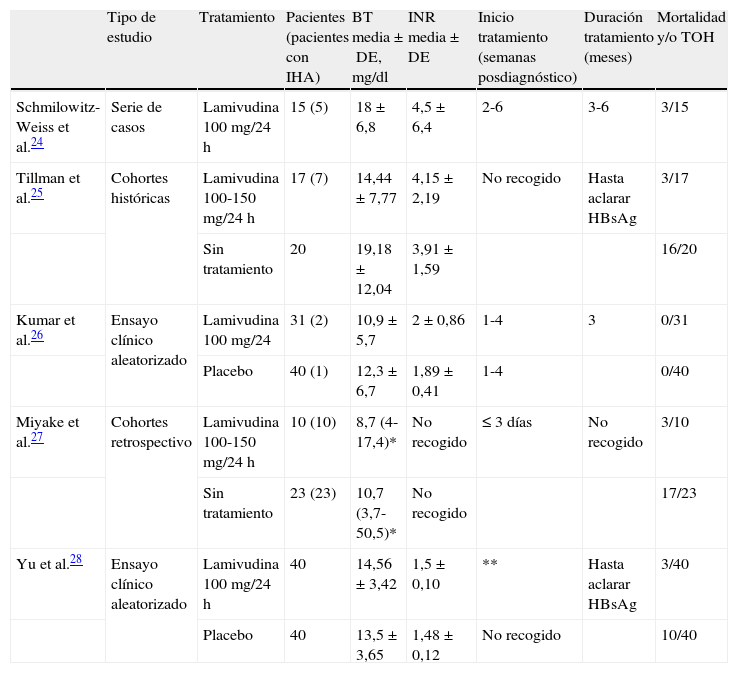The height and width of the screenshot is (673, 738).
Task: Select the 'BT media ± DE, mg/dl' header
Action: tap(377, 47)
